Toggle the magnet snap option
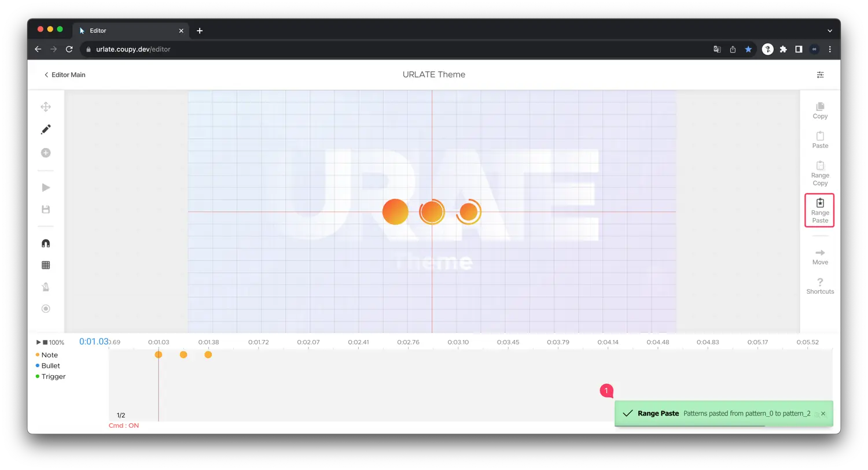 coord(46,243)
